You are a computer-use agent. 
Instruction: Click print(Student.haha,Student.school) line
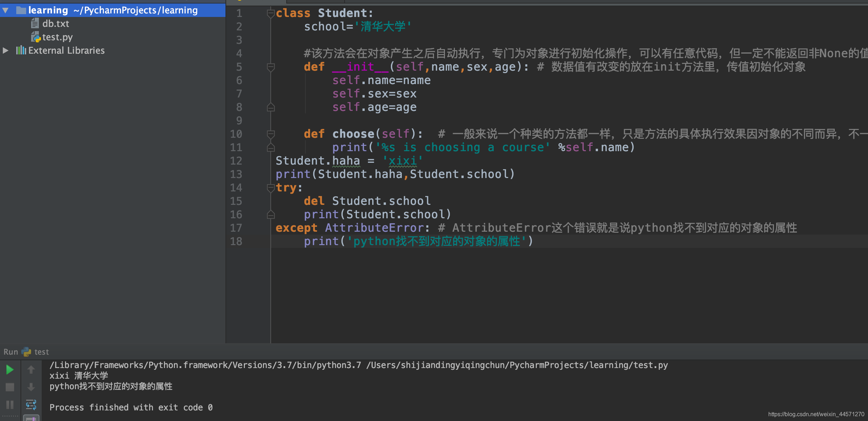[x=395, y=174]
